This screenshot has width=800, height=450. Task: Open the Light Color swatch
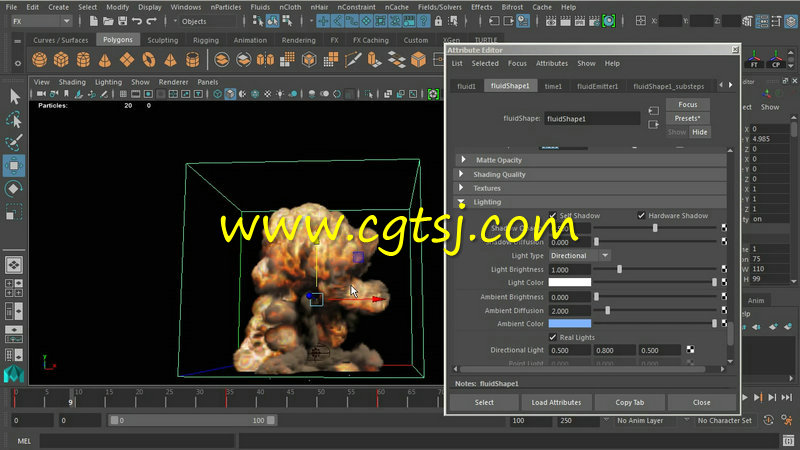coord(570,282)
